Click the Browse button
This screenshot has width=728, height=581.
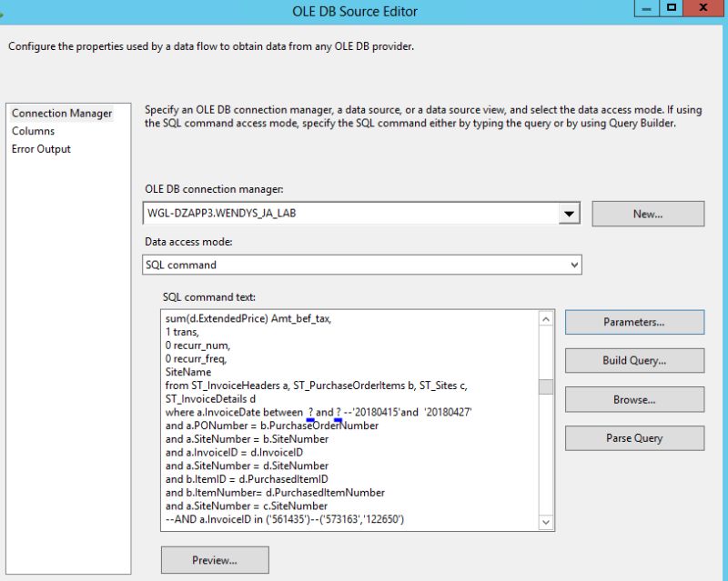click(634, 399)
